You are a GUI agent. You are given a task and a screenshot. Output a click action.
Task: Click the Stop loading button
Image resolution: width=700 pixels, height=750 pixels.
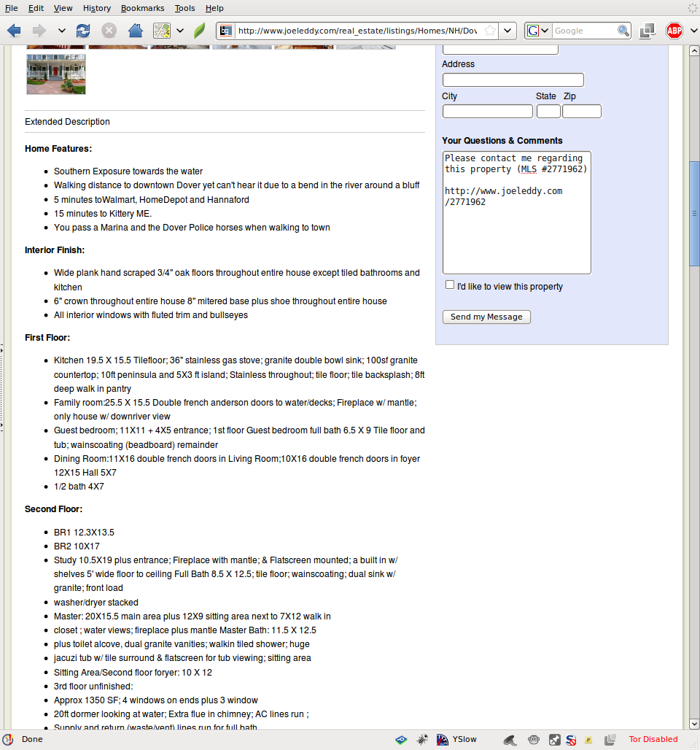point(109,31)
